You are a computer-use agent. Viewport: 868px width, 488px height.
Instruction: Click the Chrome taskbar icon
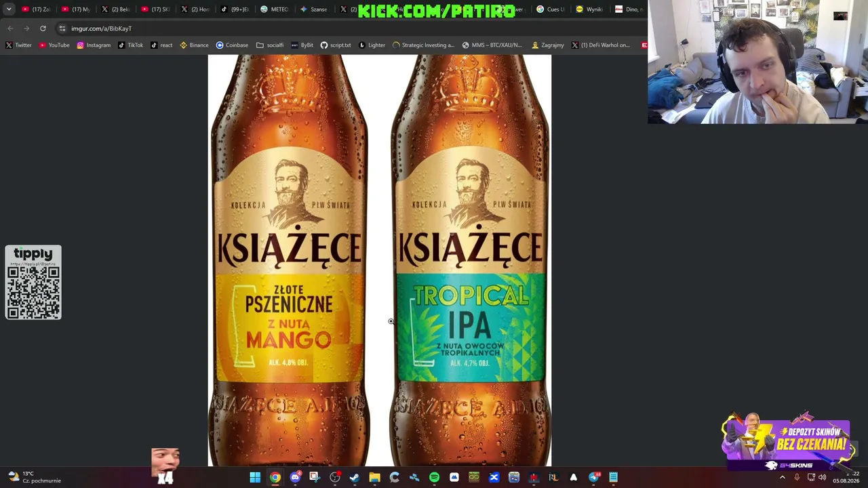tap(275, 478)
